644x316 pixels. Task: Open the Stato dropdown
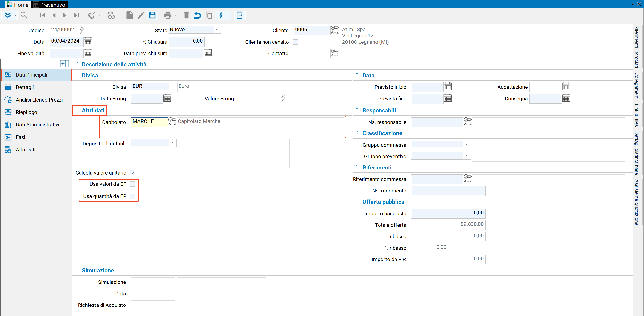tap(217, 30)
